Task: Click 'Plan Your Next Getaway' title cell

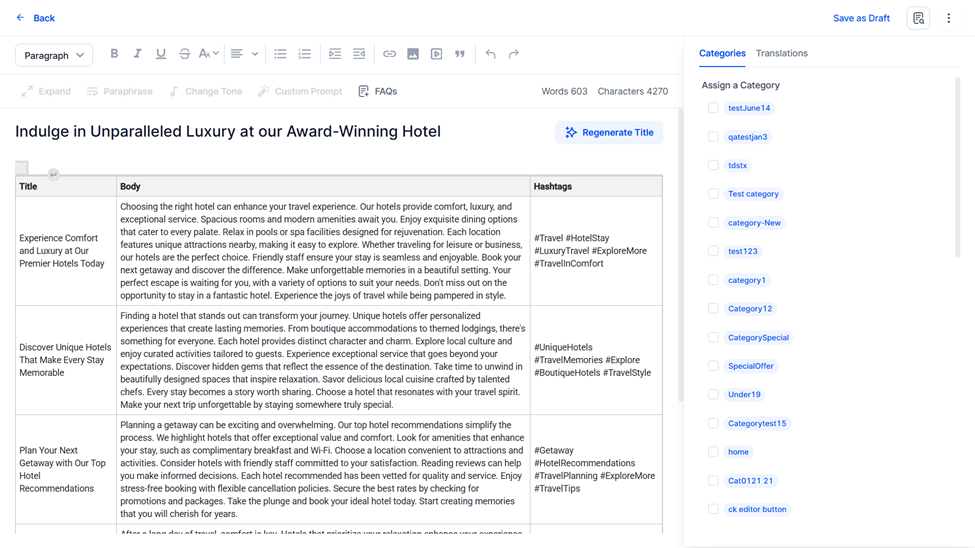Action: (x=66, y=469)
